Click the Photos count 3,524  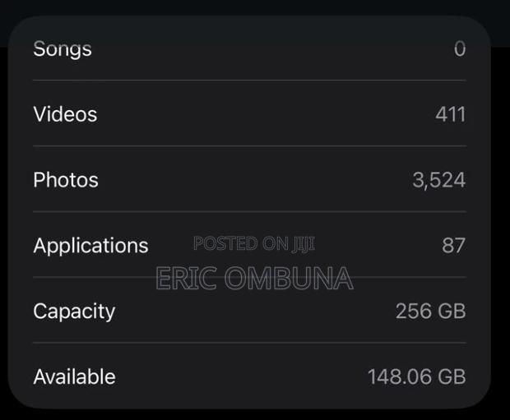point(439,180)
